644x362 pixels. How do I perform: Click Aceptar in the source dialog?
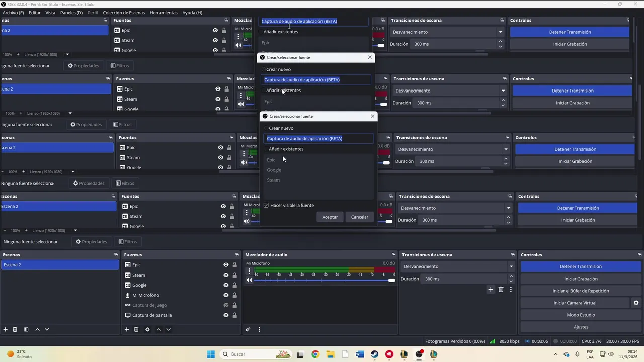(x=330, y=217)
